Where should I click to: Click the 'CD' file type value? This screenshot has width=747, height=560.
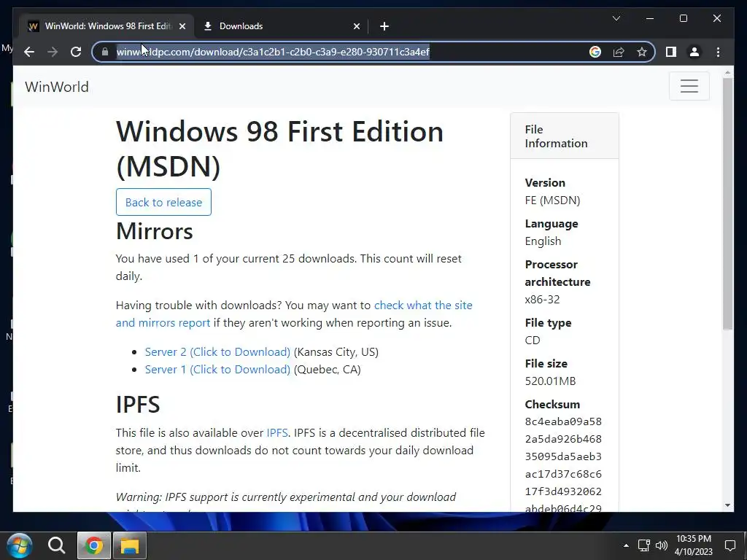pyautogui.click(x=533, y=340)
